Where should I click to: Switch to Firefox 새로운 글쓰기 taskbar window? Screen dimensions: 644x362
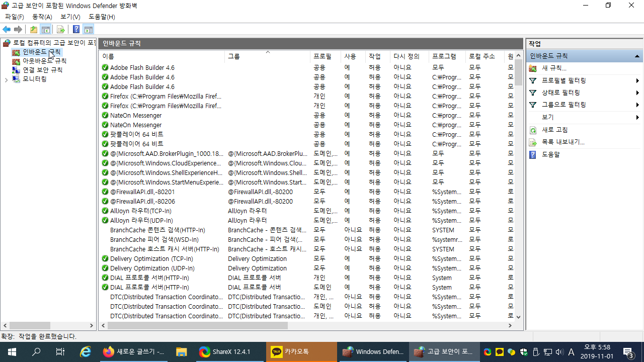click(133, 352)
